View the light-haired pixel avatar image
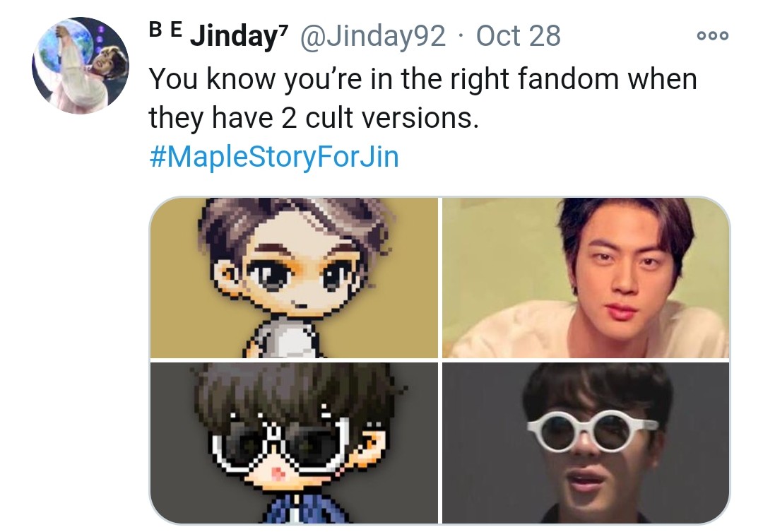763x532 pixels. point(294,278)
